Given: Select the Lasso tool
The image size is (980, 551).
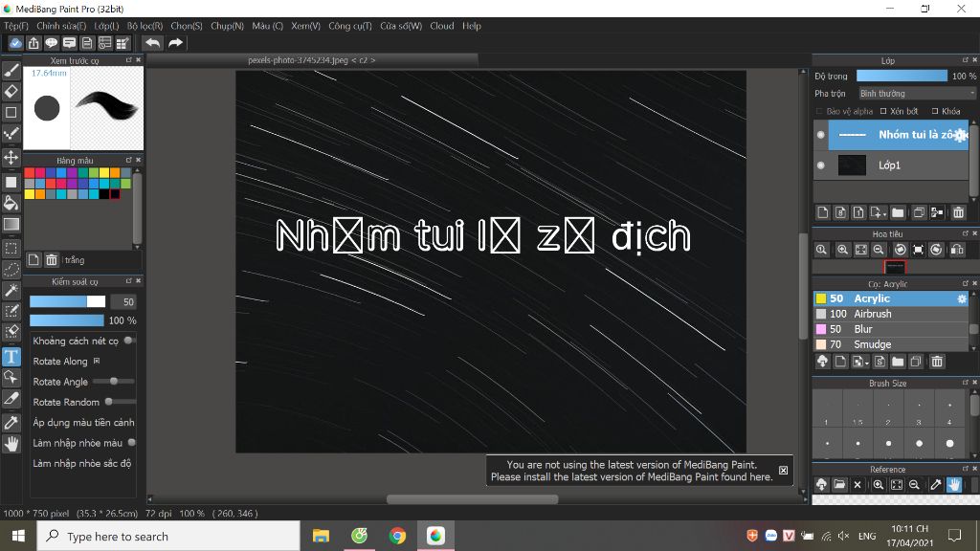Looking at the screenshot, I should pyautogui.click(x=11, y=269).
